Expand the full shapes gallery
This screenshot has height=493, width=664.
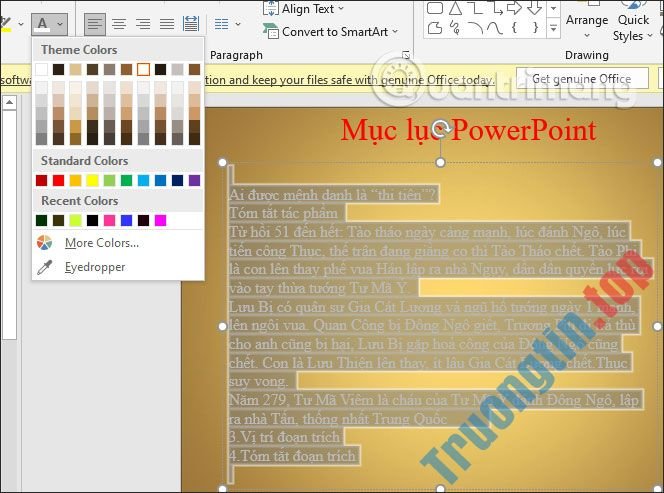(x=553, y=28)
